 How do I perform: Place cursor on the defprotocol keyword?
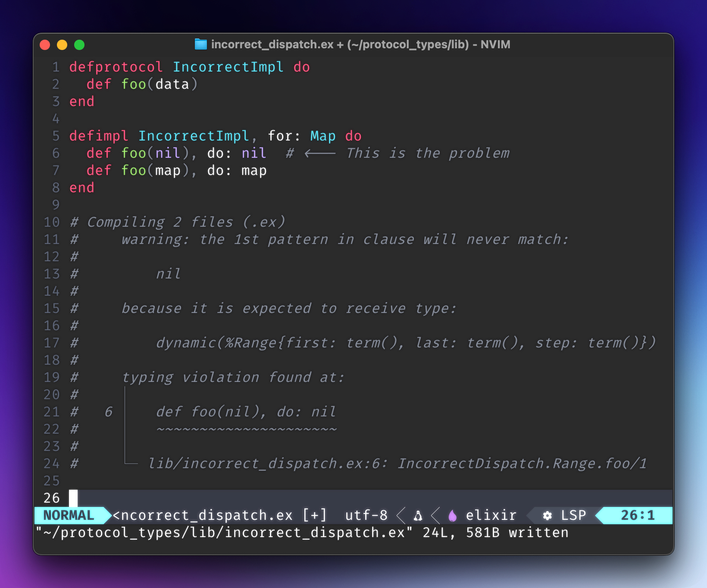click(116, 67)
